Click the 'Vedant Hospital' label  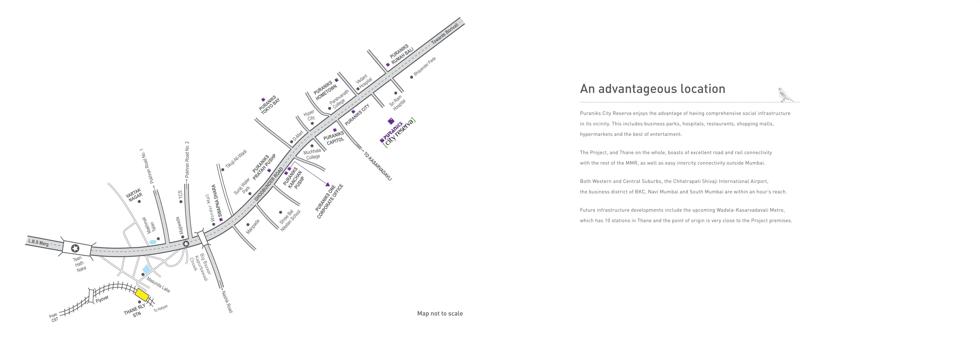(364, 82)
